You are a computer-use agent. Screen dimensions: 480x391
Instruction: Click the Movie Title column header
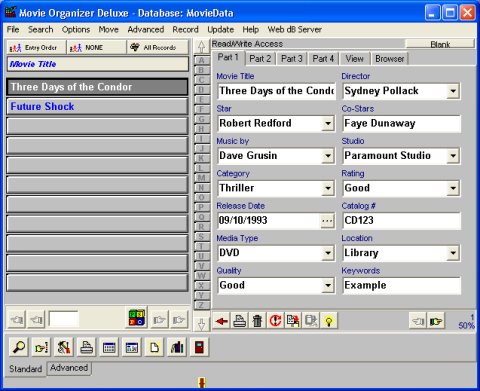tap(97, 64)
